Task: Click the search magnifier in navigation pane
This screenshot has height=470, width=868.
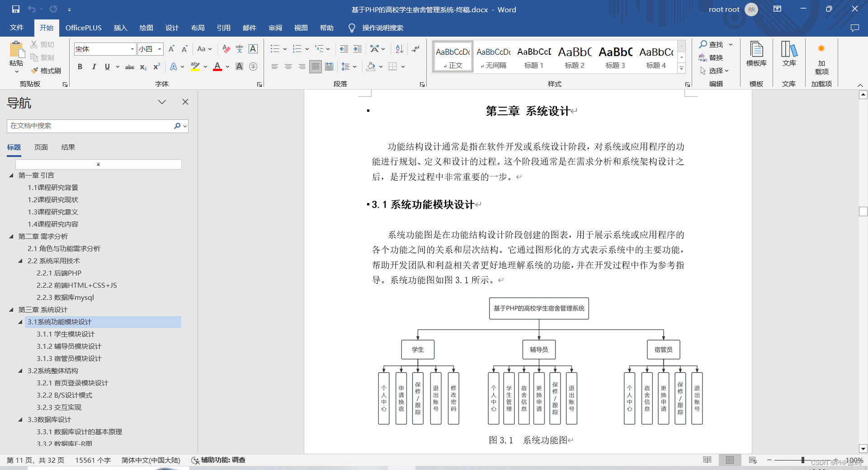Action: tap(177, 126)
